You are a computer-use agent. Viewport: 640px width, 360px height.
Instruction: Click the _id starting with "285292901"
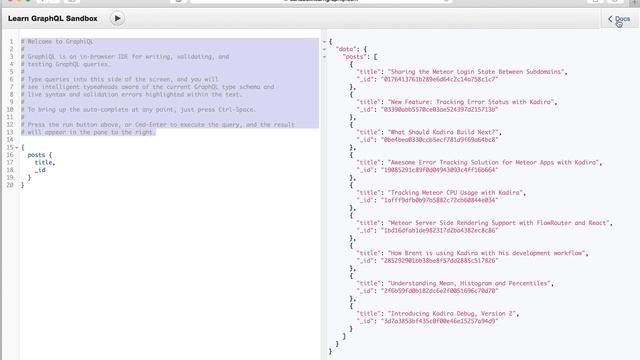tap(439, 260)
